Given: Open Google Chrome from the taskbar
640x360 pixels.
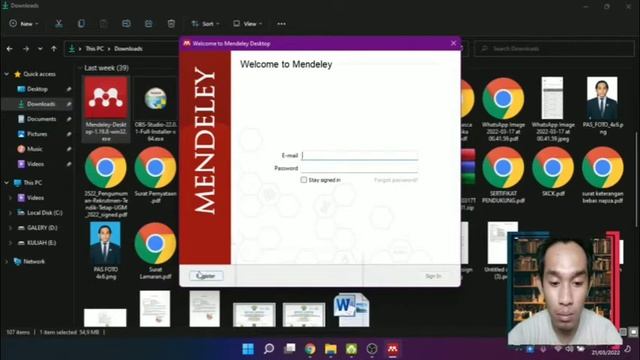Looking at the screenshot, I should coord(310,349).
